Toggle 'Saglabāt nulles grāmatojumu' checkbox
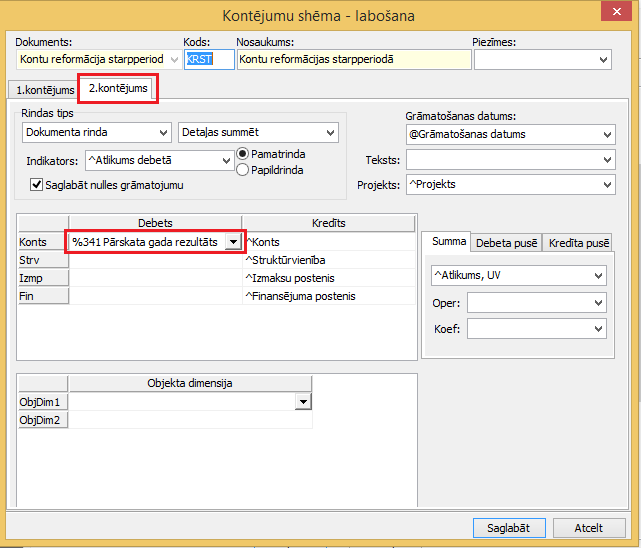This screenshot has width=641, height=548. 37,184
